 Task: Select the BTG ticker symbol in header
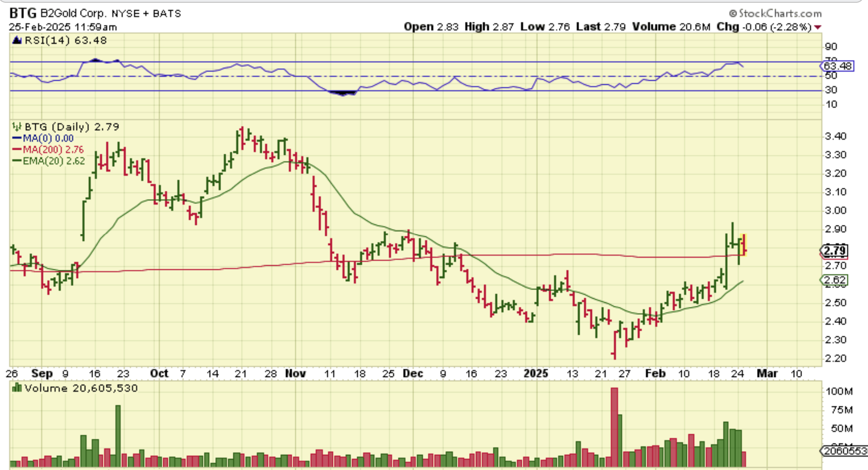23,13
